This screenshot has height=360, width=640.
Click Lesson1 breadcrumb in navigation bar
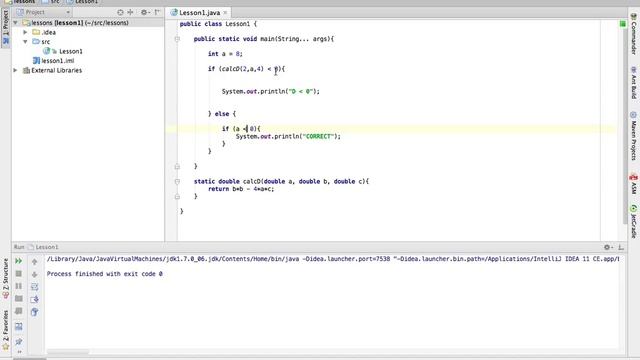[83, 2]
